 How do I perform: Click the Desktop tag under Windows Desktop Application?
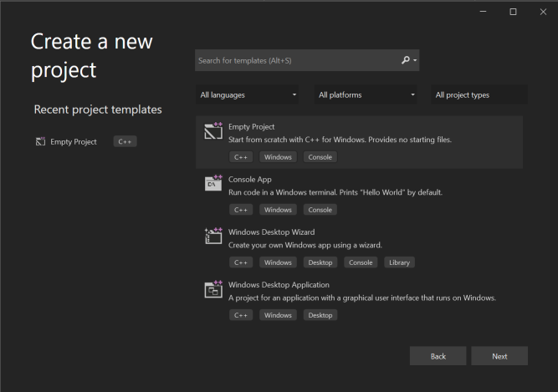click(320, 315)
